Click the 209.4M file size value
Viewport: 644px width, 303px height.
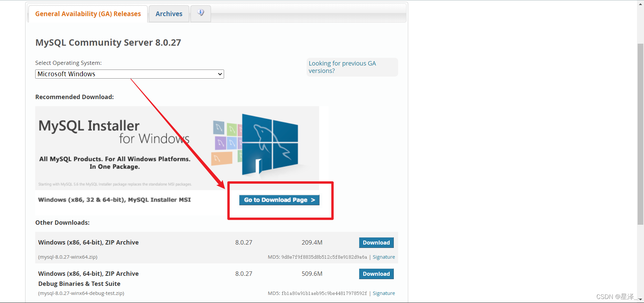(312, 243)
